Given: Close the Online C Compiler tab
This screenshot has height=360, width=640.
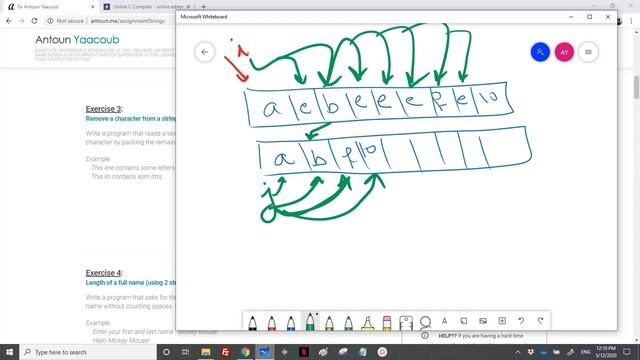Looking at the screenshot, I should click(x=188, y=7).
